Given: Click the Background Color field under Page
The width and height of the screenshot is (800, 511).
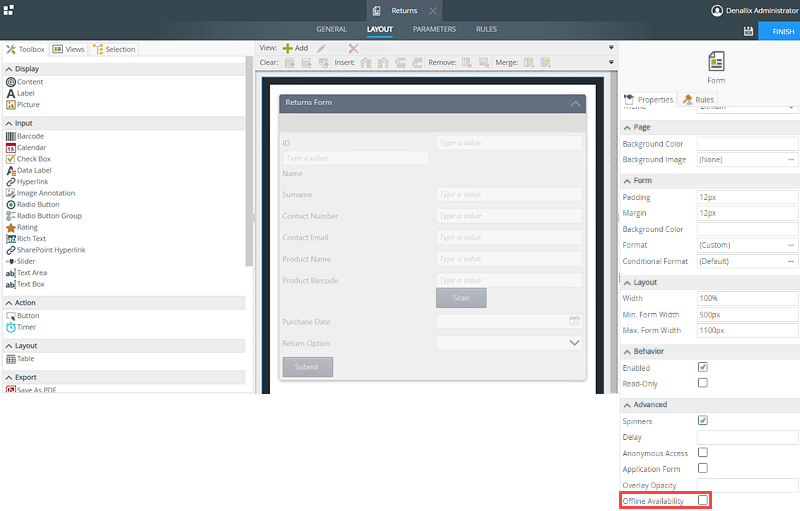Looking at the screenshot, I should pos(747,144).
